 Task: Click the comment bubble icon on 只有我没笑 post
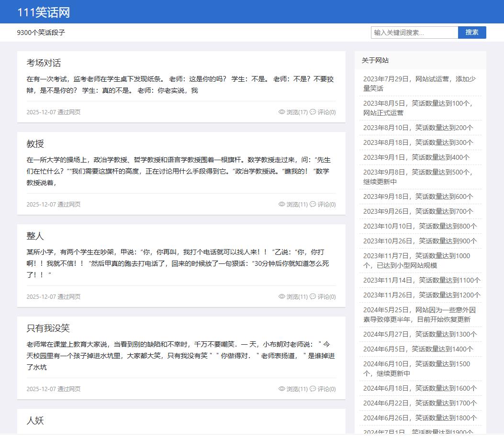tap(313, 389)
